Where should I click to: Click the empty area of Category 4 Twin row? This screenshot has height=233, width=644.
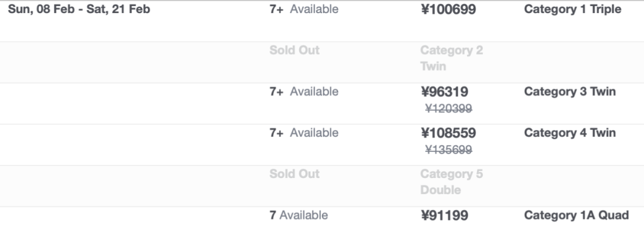[x=131, y=145]
